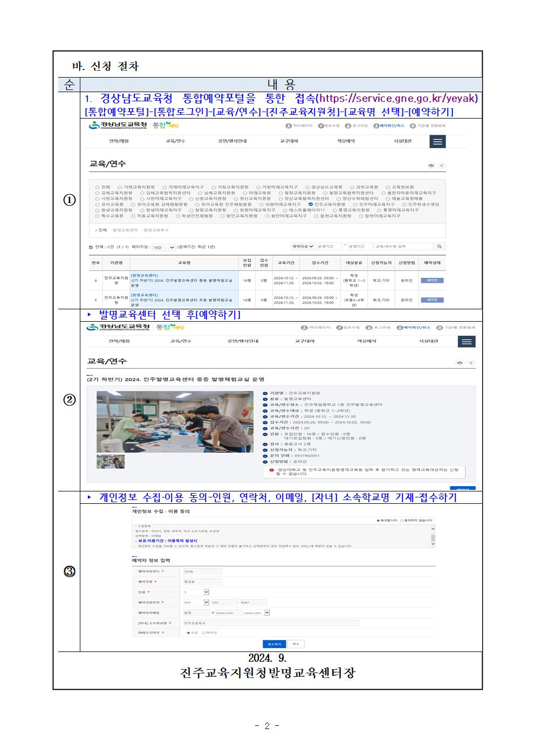Click the consent text box scrollbar
The width and height of the screenshot is (535, 756).
click(433, 537)
